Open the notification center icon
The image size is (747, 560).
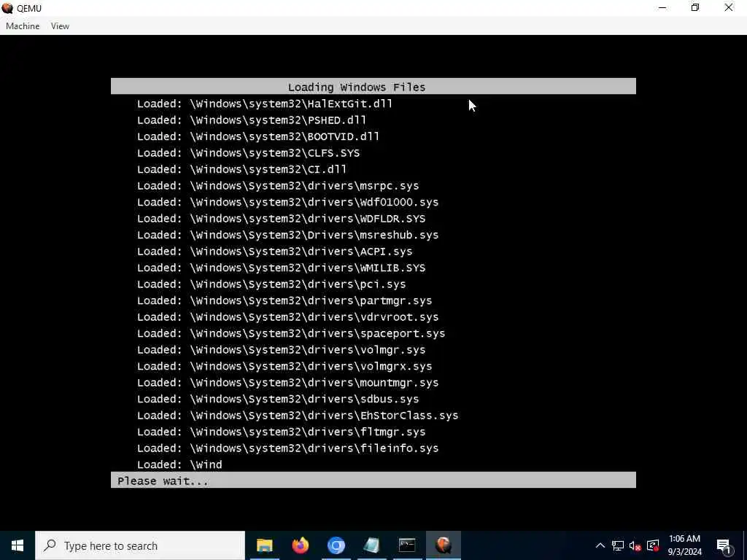[x=724, y=546]
